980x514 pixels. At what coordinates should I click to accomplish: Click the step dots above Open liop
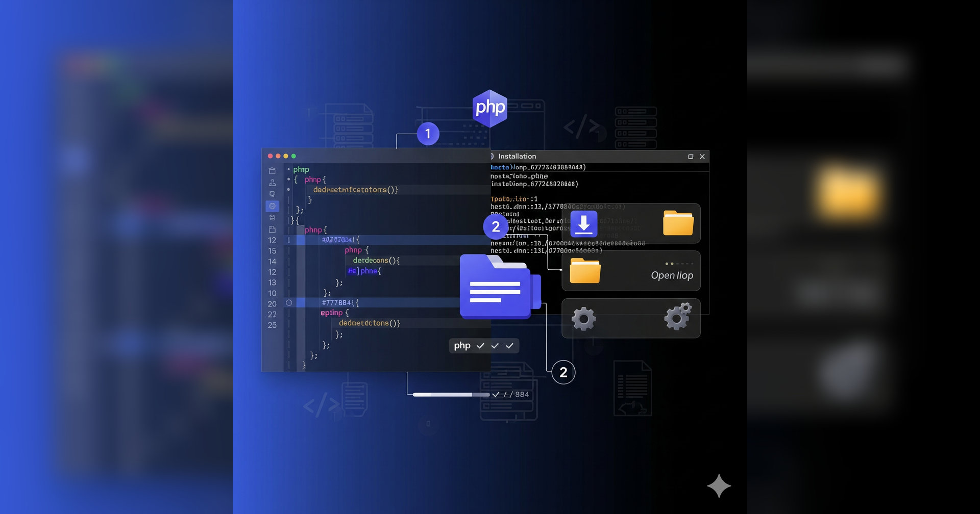(679, 264)
